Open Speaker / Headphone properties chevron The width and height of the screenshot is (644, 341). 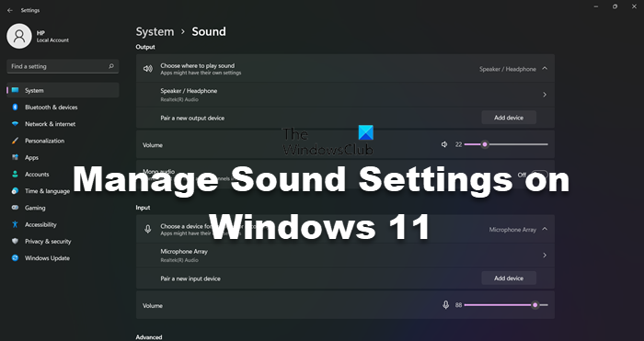tap(545, 95)
